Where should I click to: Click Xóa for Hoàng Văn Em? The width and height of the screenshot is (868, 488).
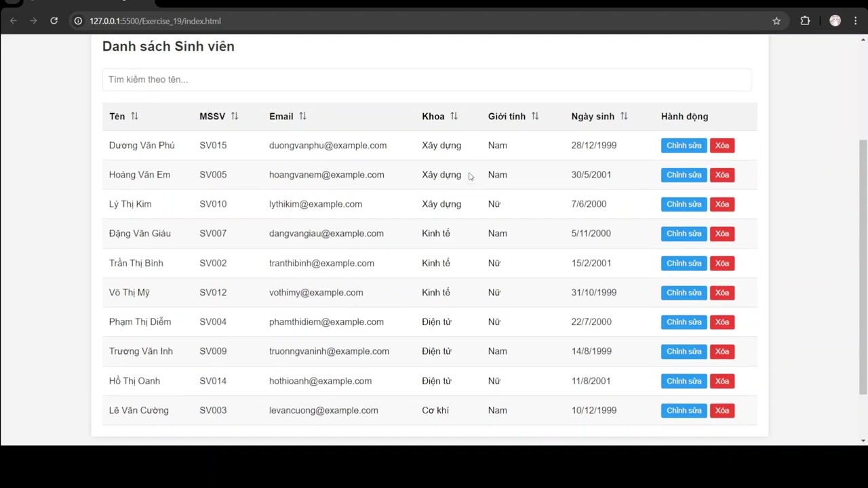(722, 175)
